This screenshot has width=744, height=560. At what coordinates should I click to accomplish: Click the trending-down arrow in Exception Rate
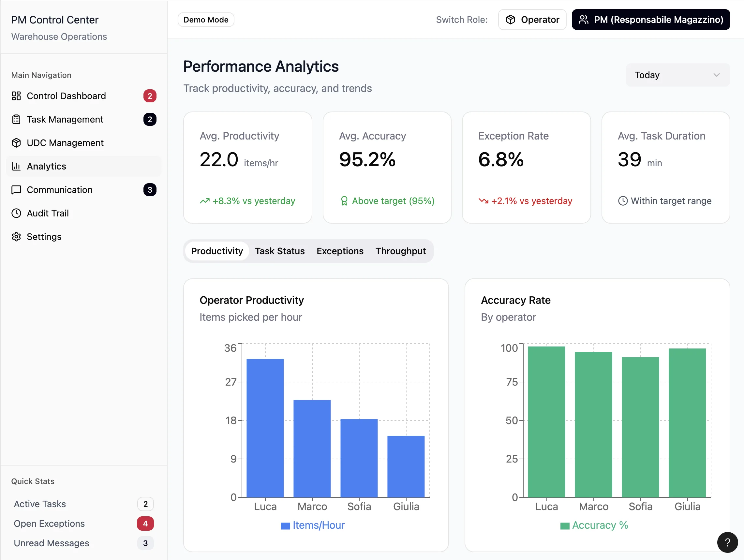tap(483, 201)
